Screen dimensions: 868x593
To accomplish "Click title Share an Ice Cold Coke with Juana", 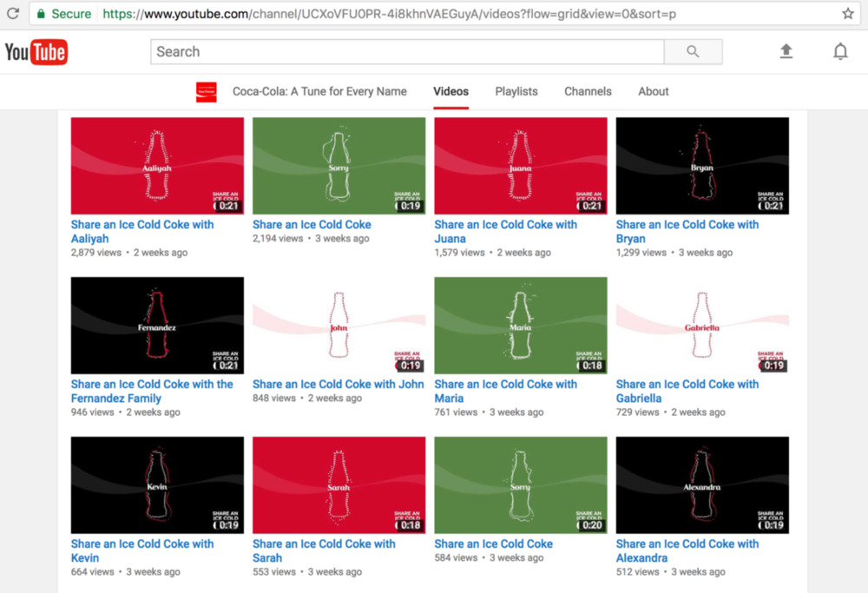I will click(505, 232).
